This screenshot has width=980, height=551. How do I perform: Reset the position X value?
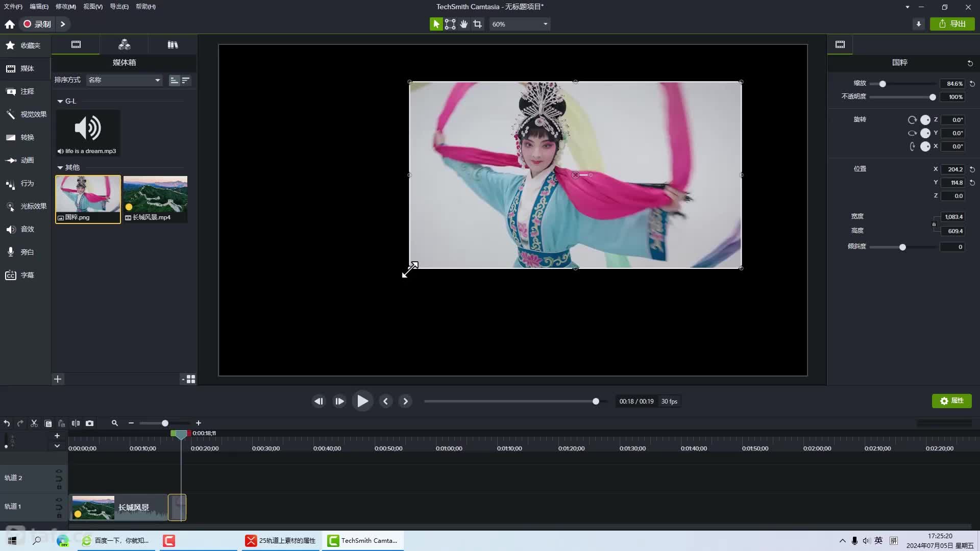coord(972,169)
